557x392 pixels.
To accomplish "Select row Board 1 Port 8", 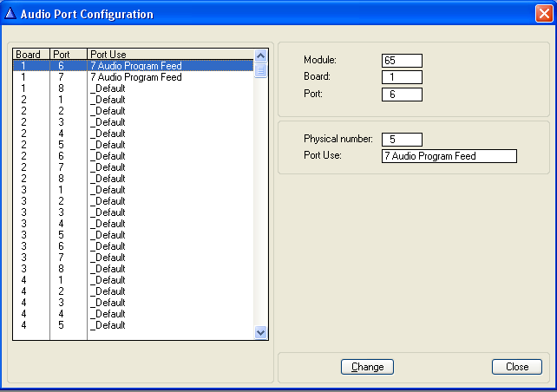I will (x=134, y=88).
